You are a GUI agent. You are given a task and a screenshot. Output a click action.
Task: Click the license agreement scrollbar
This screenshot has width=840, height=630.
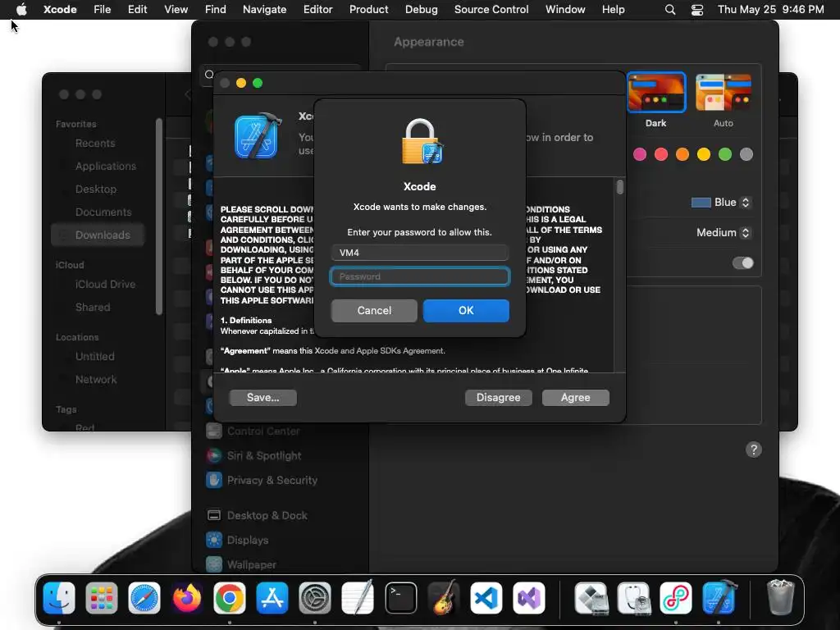pyautogui.click(x=620, y=187)
